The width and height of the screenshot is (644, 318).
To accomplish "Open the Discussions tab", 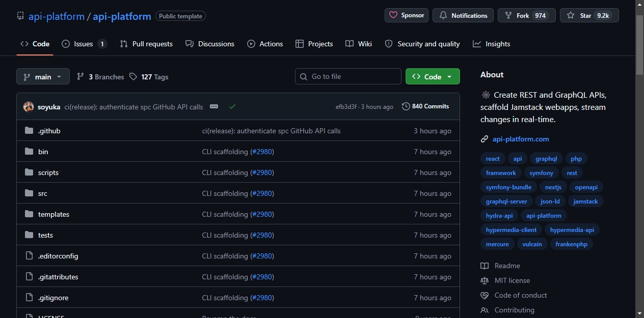I will [210, 44].
